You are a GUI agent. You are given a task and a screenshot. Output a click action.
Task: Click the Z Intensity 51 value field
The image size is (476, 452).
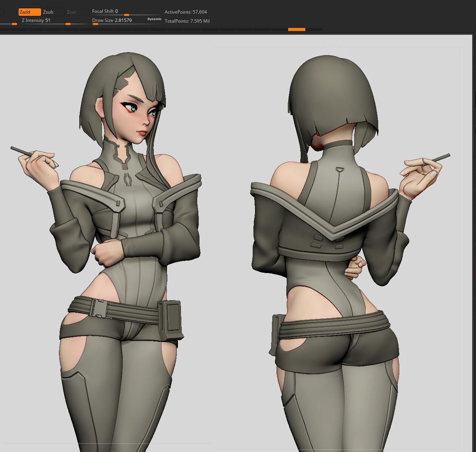click(36, 20)
